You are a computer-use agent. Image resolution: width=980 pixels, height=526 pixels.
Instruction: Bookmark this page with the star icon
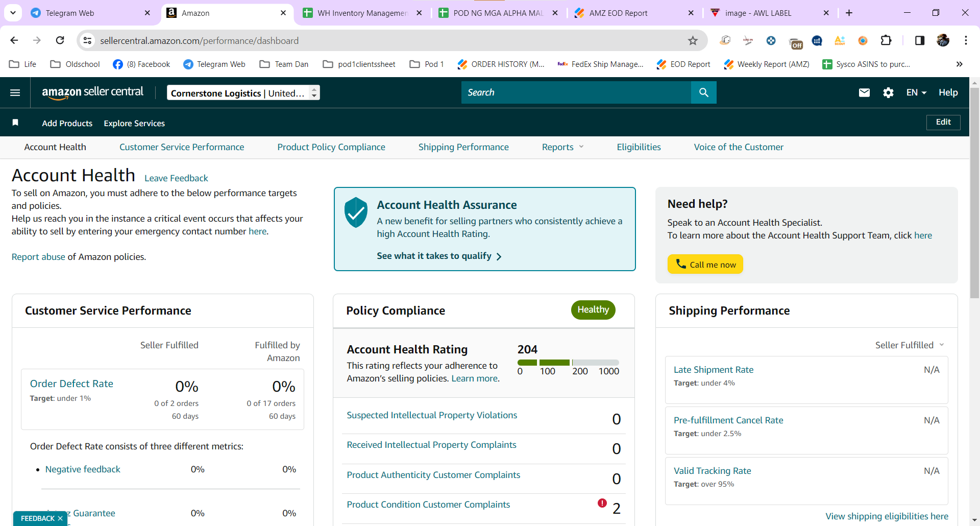pos(693,41)
